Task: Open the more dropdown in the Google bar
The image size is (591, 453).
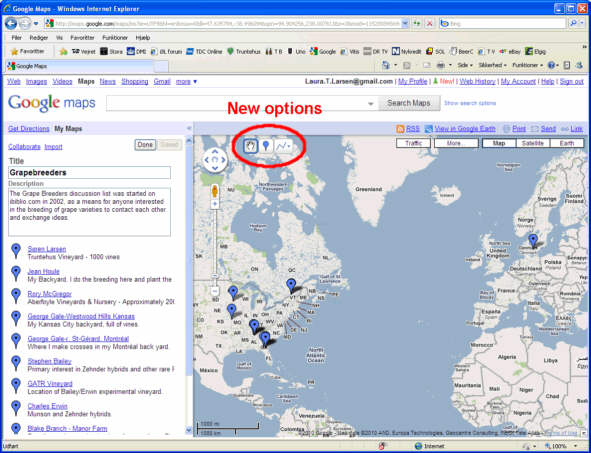Action: point(186,81)
